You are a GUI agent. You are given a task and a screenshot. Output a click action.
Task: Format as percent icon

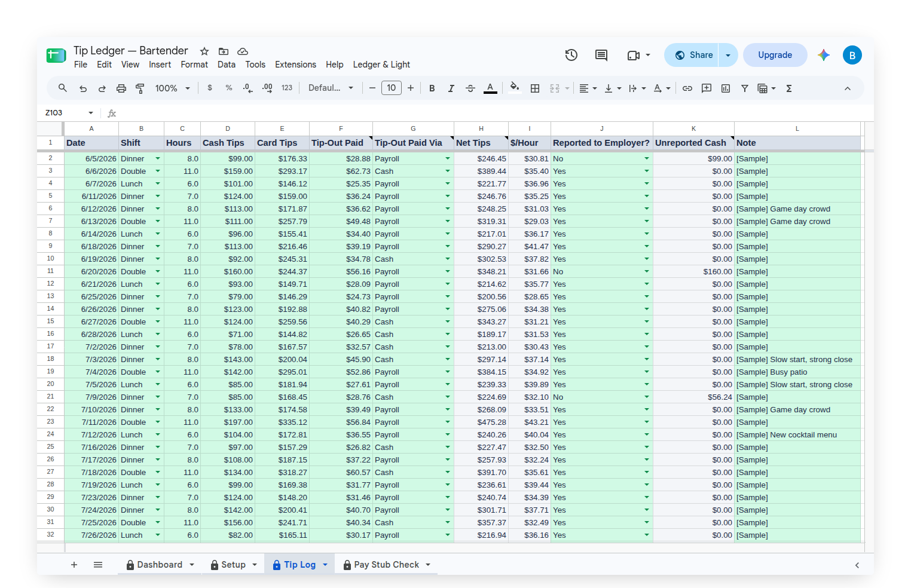pyautogui.click(x=229, y=88)
